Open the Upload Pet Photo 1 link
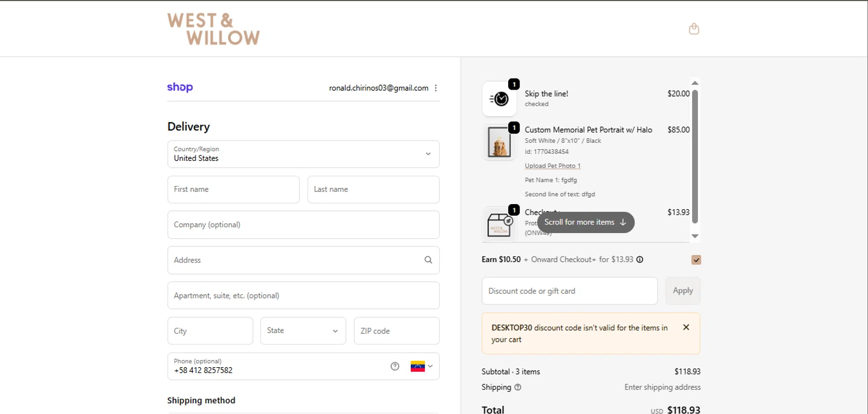 point(553,166)
